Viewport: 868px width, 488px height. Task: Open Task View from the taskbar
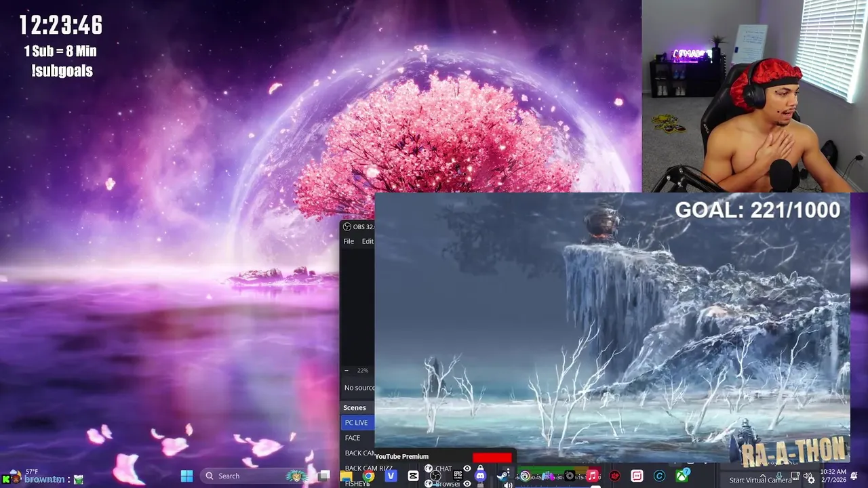tap(324, 476)
